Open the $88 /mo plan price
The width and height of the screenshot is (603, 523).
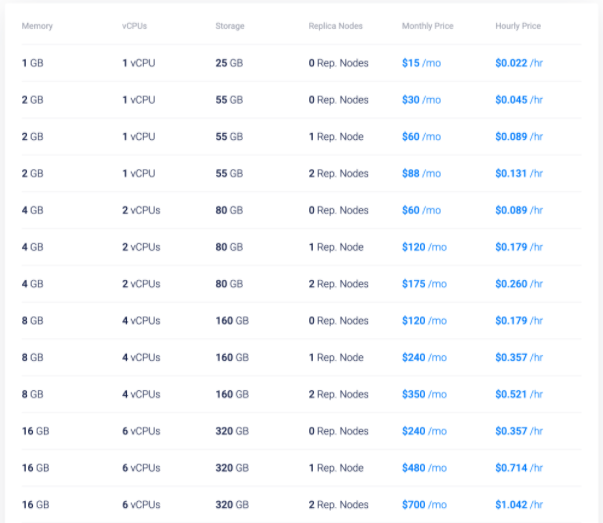[421, 173]
